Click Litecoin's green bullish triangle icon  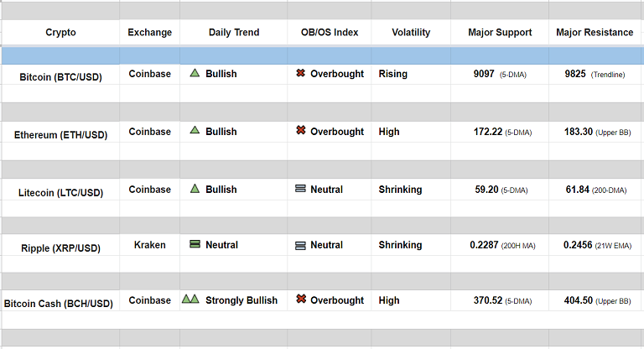click(195, 189)
